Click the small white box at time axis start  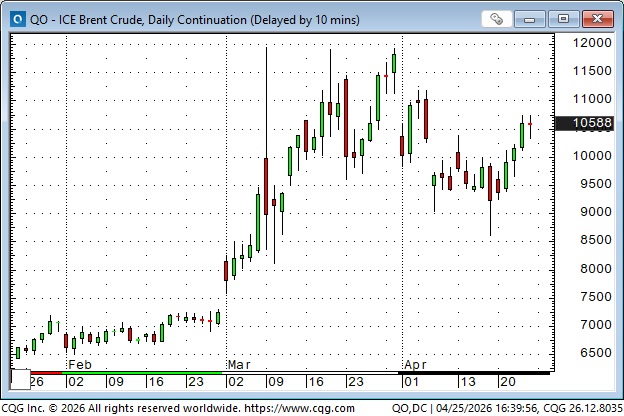coord(19,380)
